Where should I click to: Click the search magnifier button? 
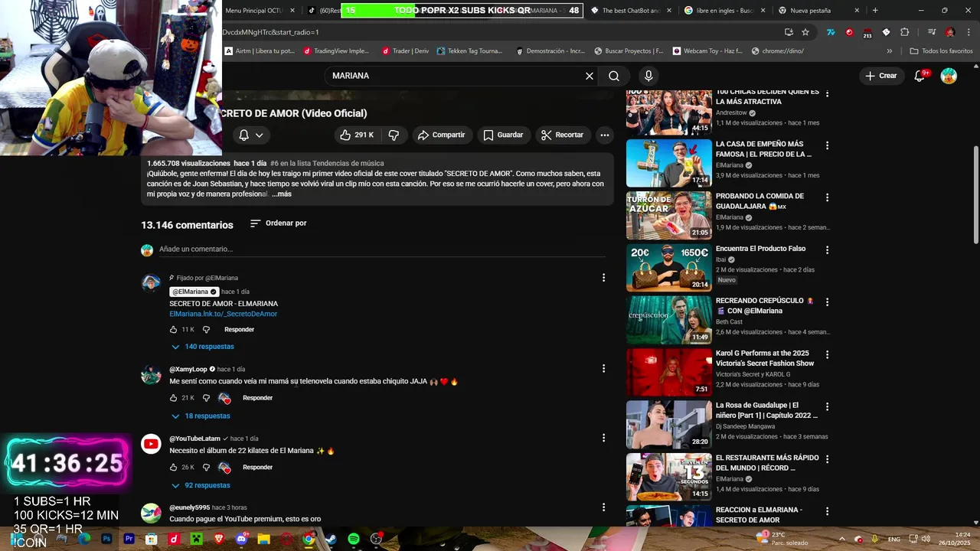614,76
